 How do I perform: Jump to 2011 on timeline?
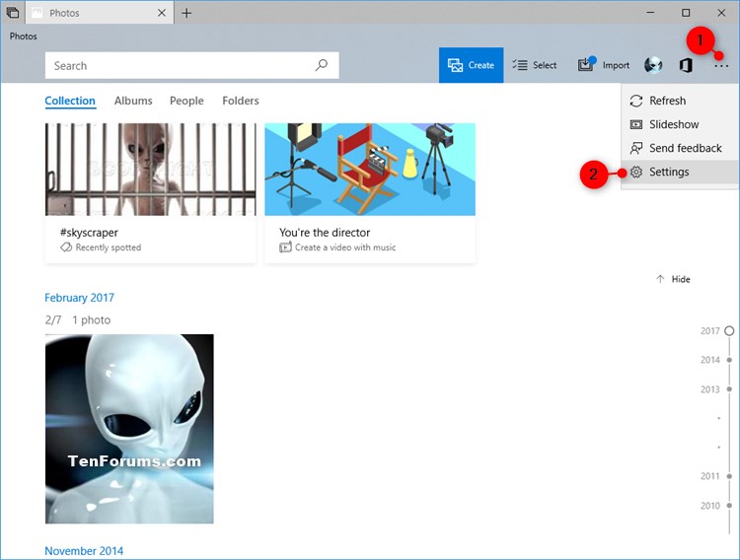[x=716, y=476]
